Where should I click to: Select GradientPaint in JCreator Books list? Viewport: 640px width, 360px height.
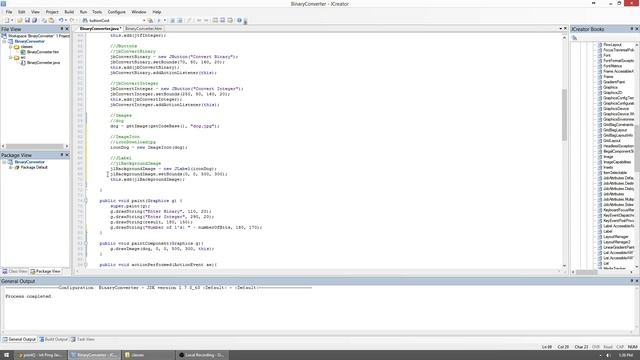pos(614,82)
